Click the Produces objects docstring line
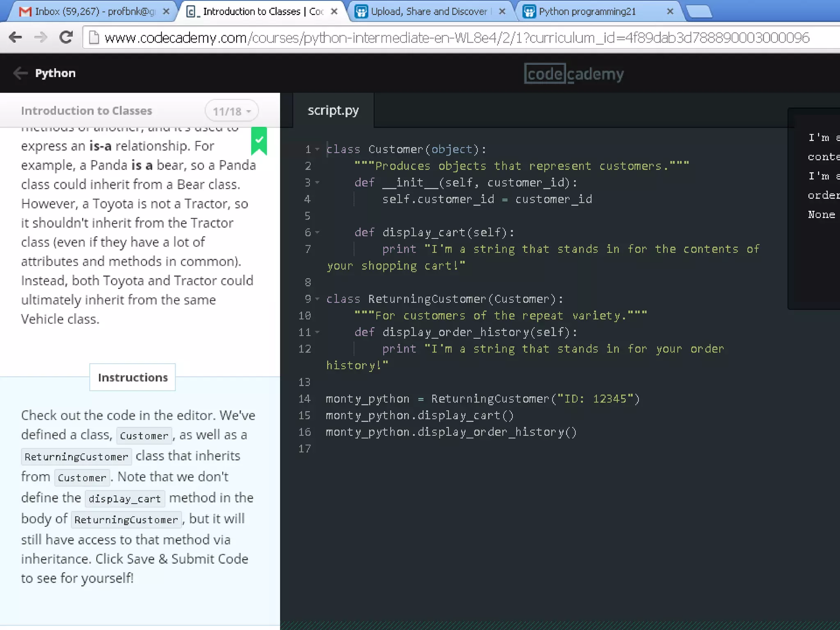This screenshot has width=840, height=630. 522,166
